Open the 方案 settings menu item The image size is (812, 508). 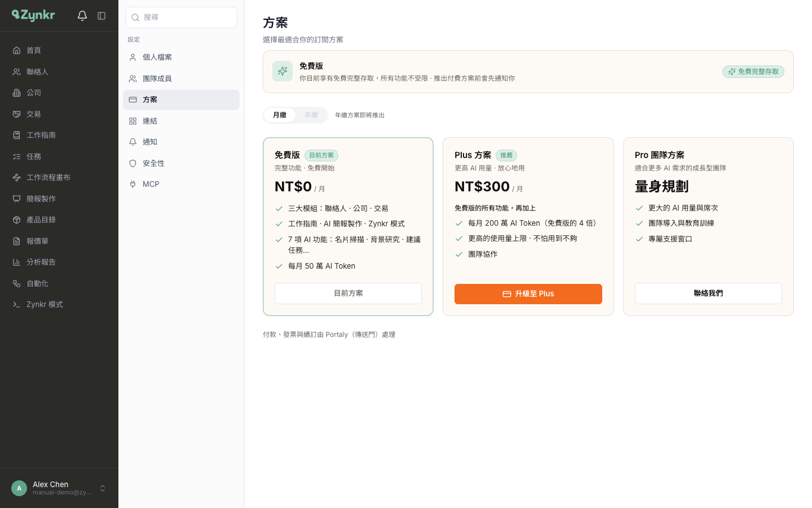pos(181,100)
